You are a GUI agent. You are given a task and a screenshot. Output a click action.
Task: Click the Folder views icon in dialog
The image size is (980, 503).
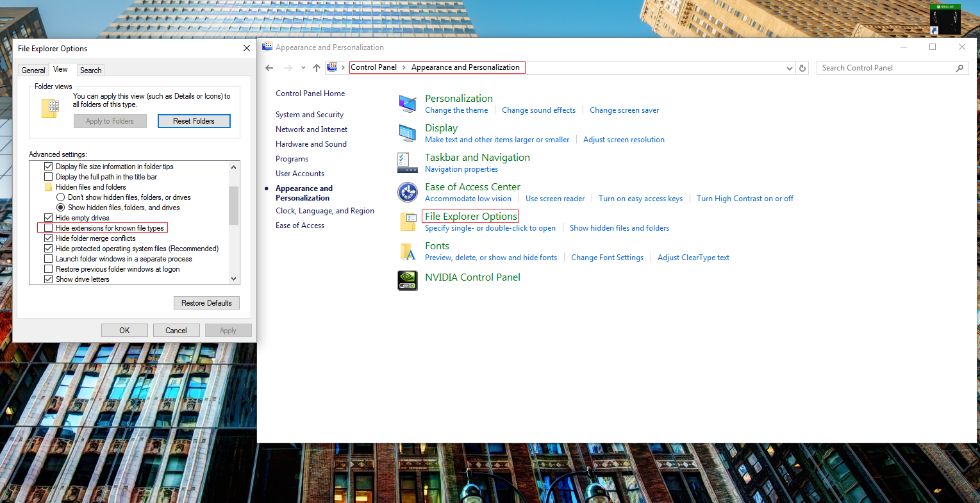click(x=50, y=109)
